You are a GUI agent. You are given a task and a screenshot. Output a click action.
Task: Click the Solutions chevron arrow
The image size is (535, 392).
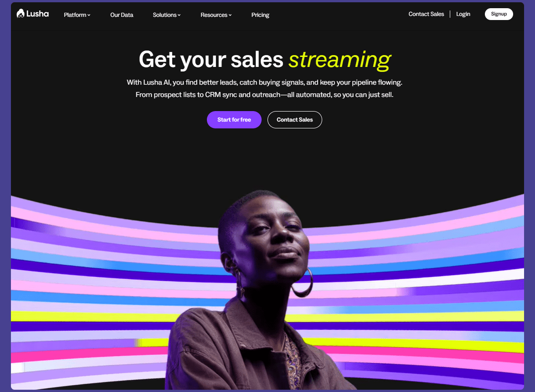point(179,15)
